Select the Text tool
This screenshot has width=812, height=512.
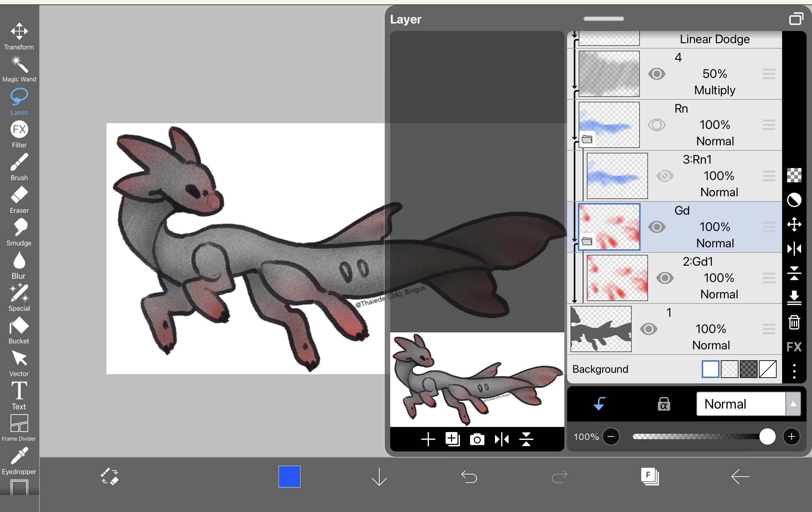pyautogui.click(x=19, y=396)
